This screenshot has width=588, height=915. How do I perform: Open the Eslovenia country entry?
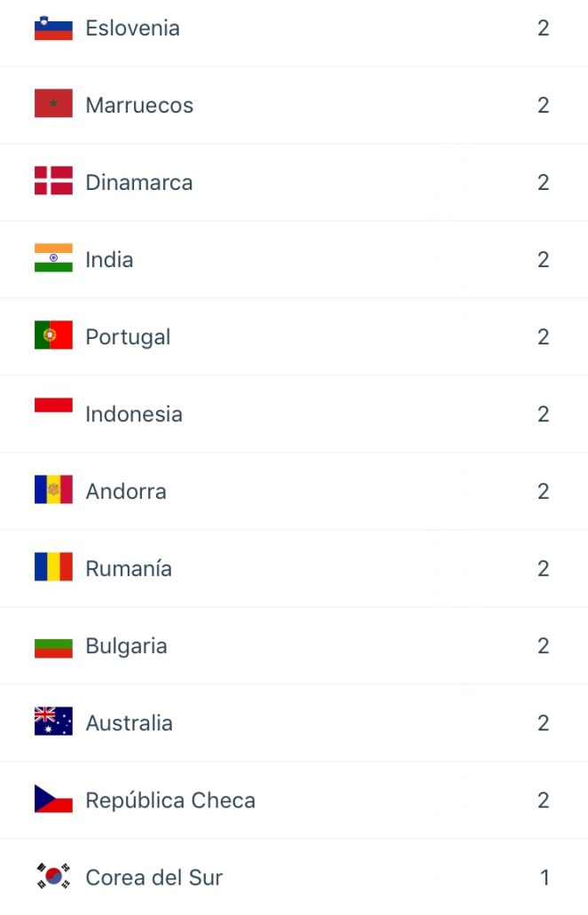pos(132,28)
